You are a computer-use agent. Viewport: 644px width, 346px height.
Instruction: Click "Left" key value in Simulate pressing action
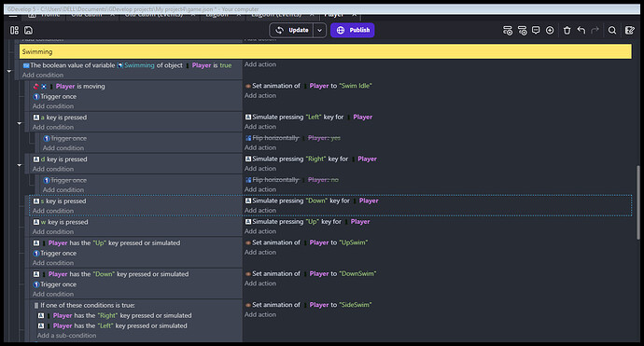point(314,117)
